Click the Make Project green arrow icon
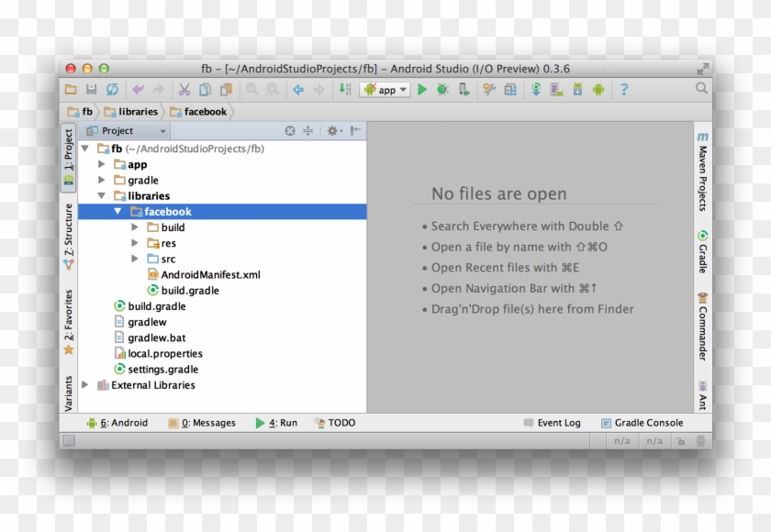The height and width of the screenshot is (532, 771). click(345, 89)
